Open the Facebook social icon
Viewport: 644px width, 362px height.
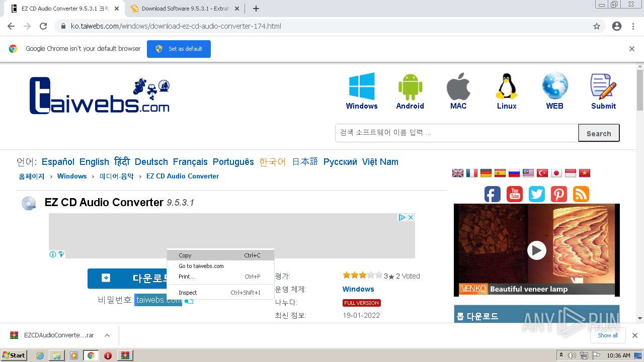pos(493,194)
